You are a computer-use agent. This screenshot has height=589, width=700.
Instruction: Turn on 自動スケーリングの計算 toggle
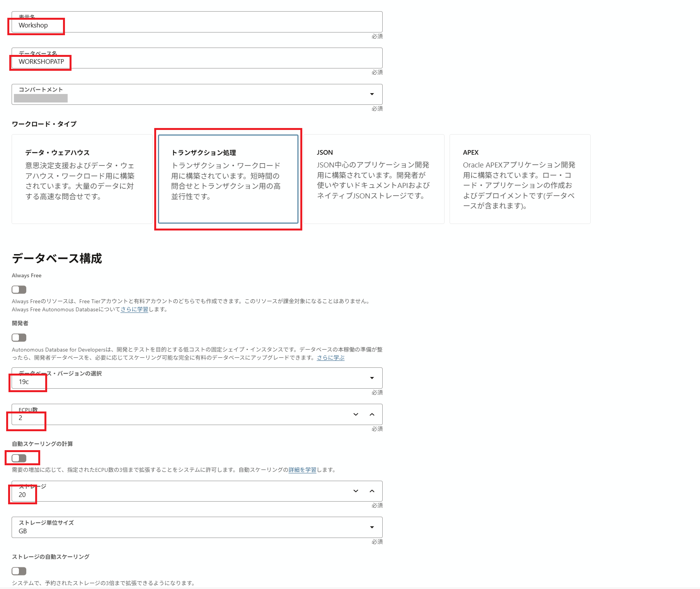click(19, 458)
